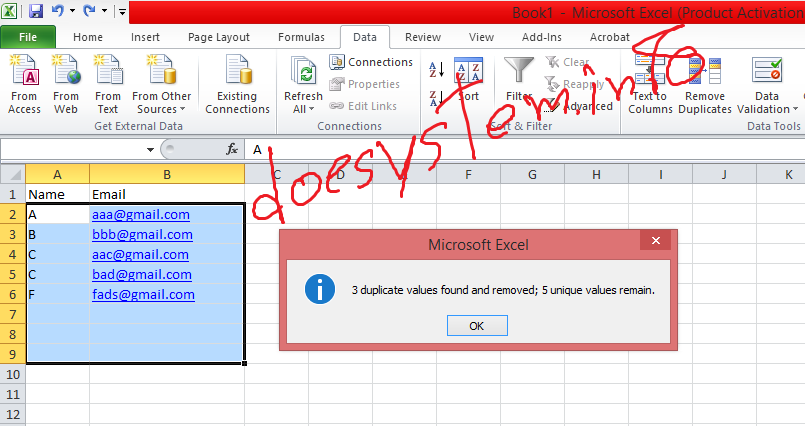Click the Insert Function fx button
Screen dimensions: 805x426
point(232,149)
